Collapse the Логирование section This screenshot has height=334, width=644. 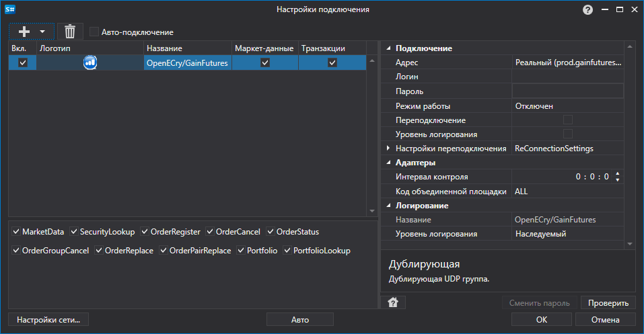(388, 205)
